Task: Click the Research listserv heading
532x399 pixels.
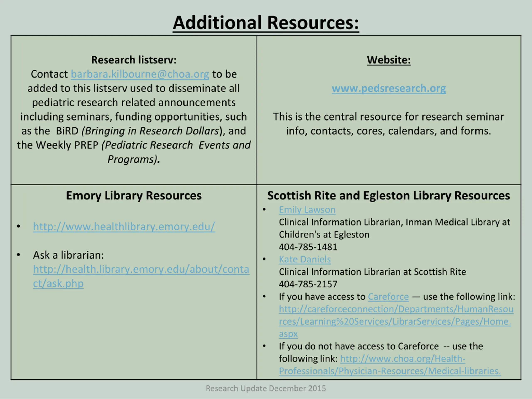Action: pos(134,60)
